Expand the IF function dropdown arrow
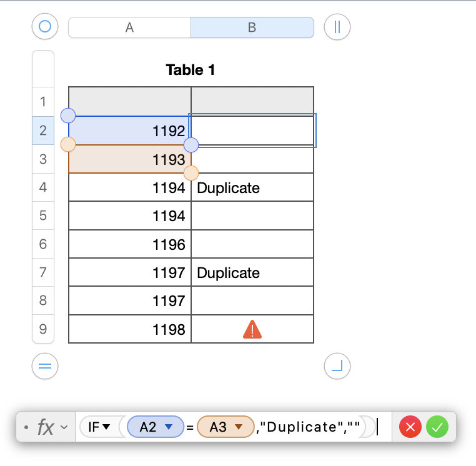 click(106, 427)
